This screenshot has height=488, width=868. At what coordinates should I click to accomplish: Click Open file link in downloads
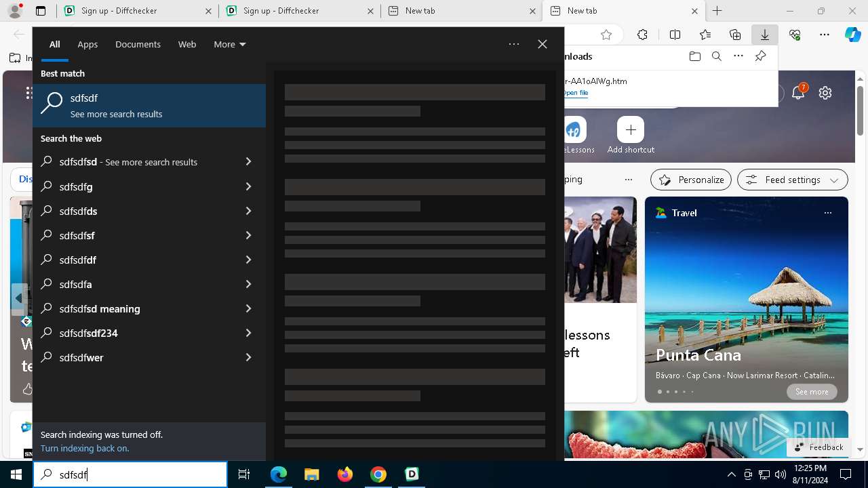[576, 93]
